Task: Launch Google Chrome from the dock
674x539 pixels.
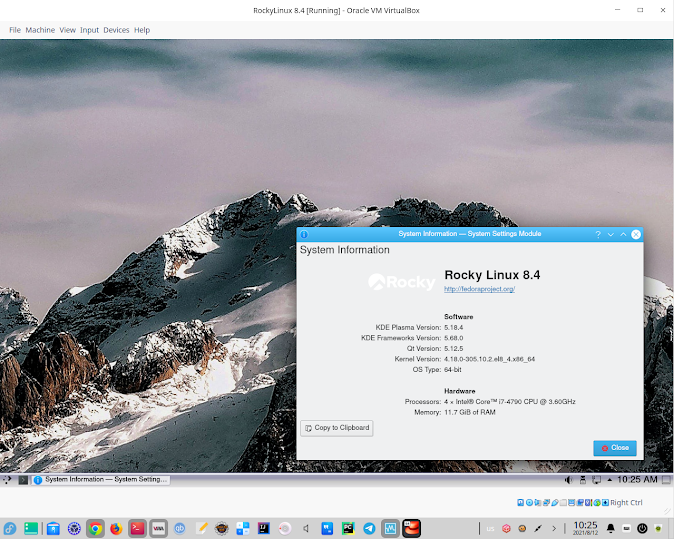Action: (95, 528)
